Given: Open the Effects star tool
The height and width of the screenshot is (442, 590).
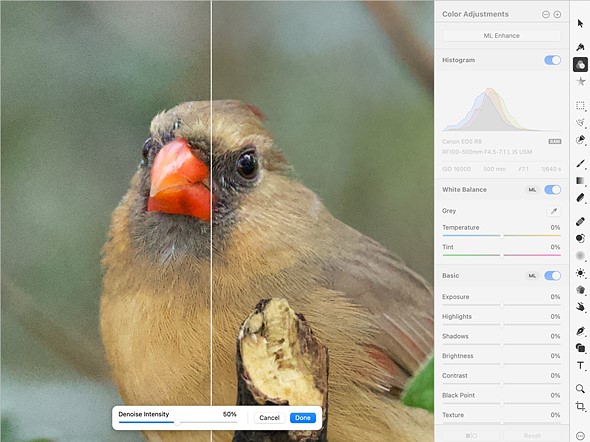Looking at the screenshot, I should click(x=581, y=81).
